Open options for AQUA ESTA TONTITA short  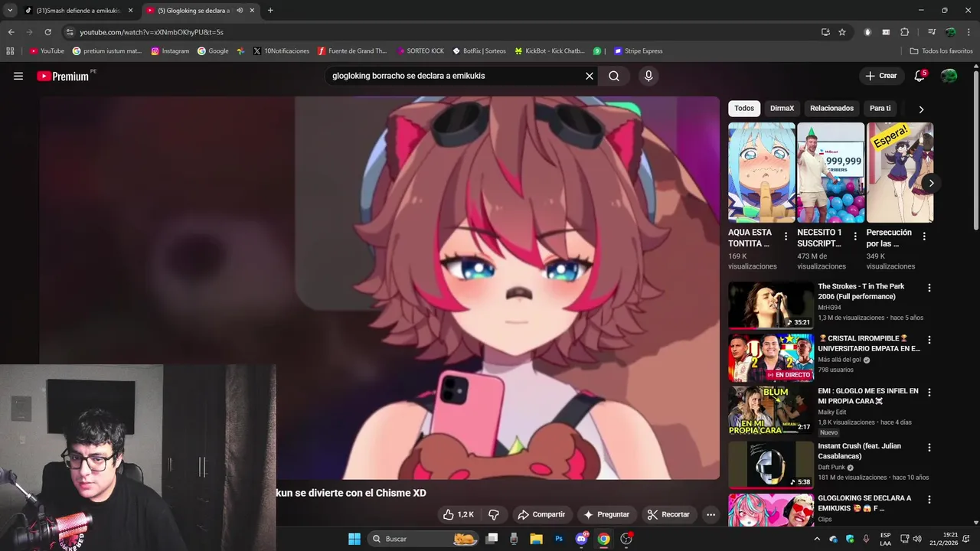(786, 236)
